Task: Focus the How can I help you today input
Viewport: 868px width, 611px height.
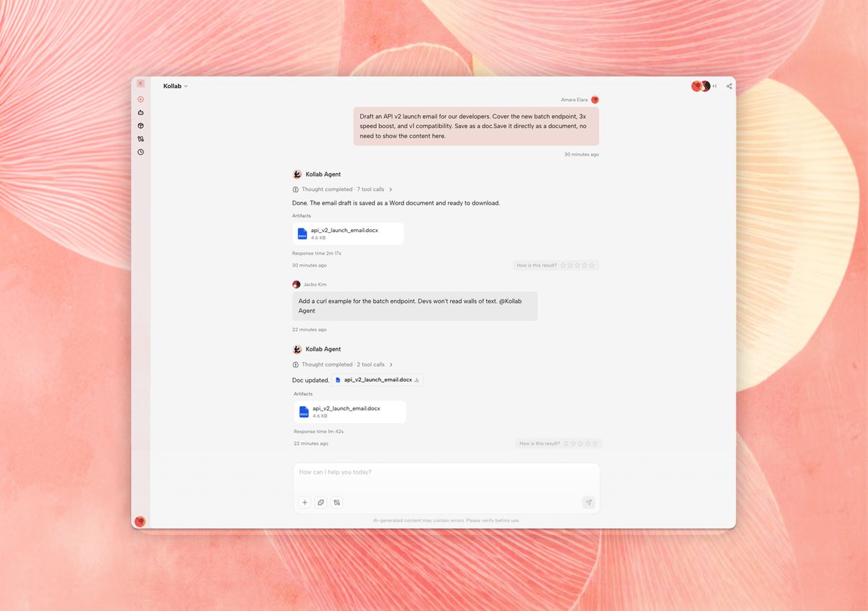Action: pos(446,472)
